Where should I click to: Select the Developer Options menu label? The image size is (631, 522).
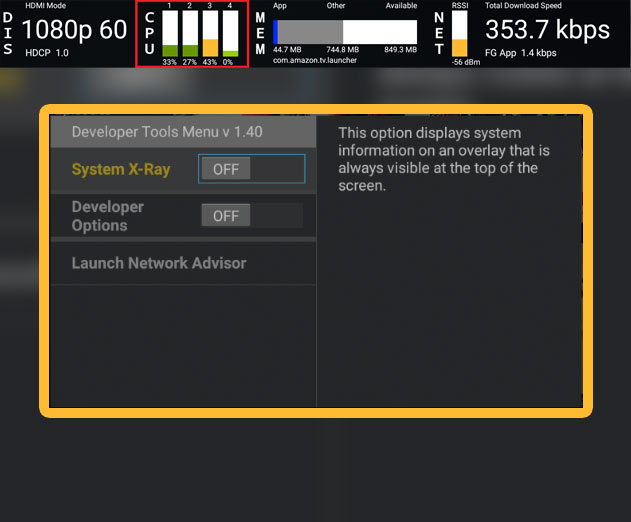coord(107,216)
